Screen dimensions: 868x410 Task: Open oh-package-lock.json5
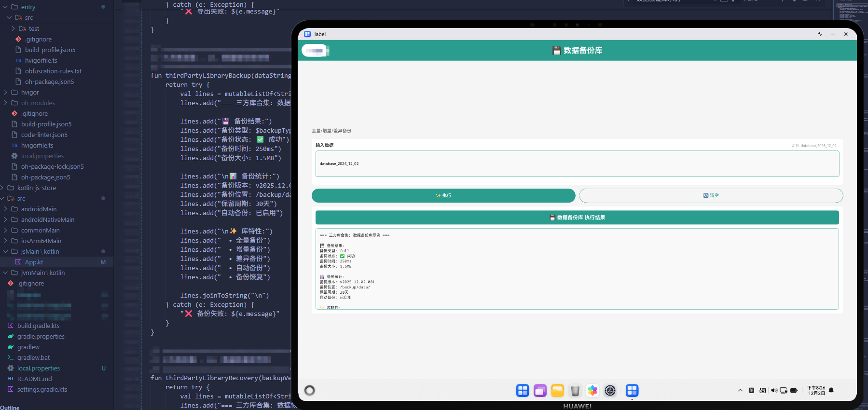(52, 166)
